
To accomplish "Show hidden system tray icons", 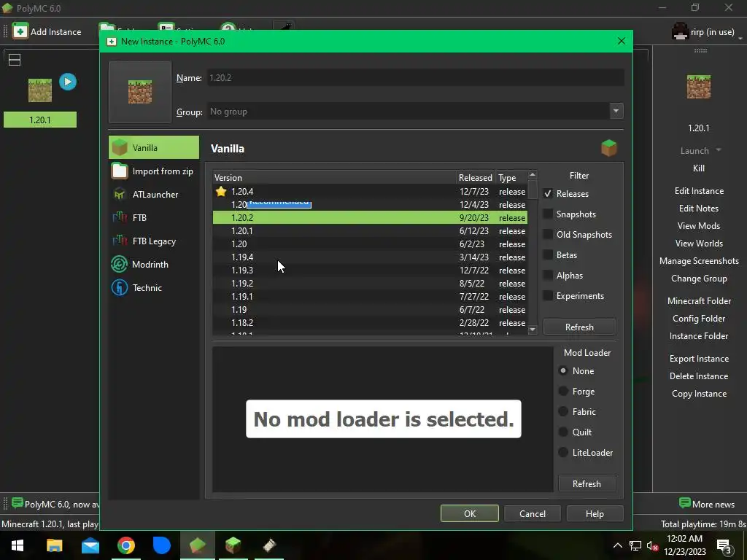I will tap(617, 545).
